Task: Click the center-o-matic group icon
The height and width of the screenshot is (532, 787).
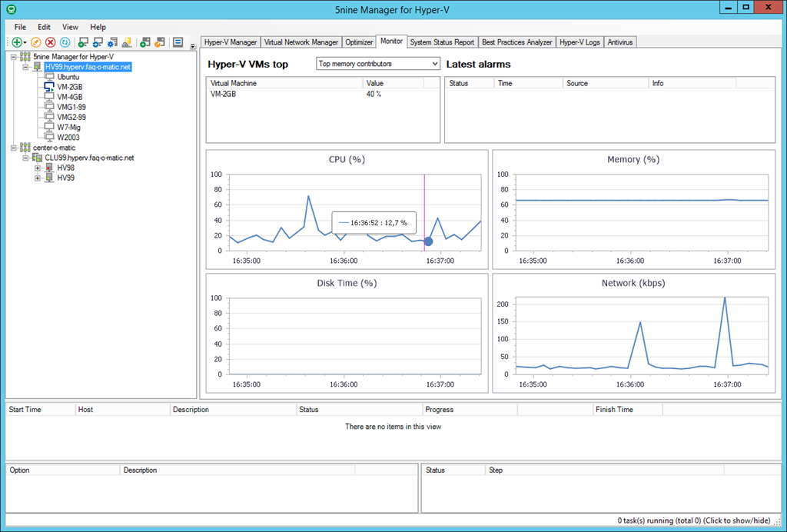Action: [x=25, y=148]
